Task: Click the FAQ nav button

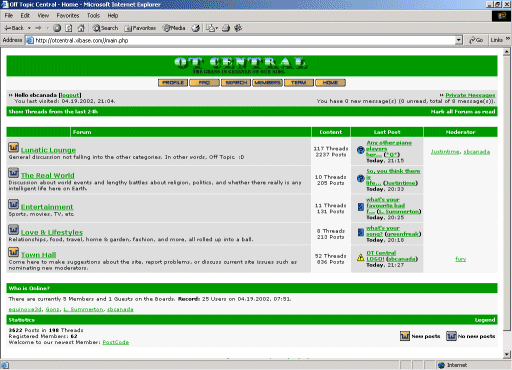Action: point(204,83)
